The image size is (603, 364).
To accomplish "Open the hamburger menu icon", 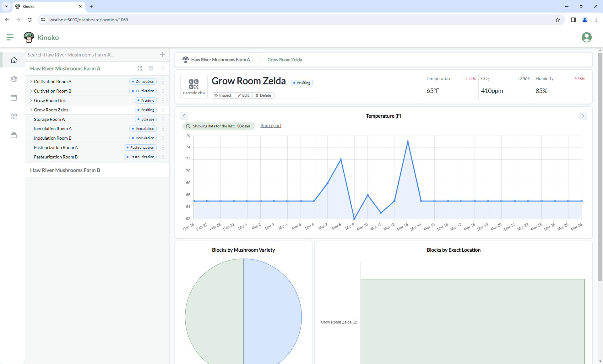I will [10, 37].
